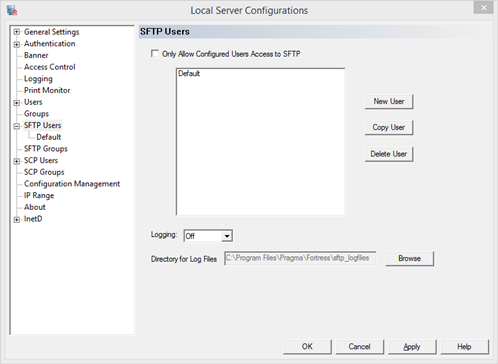Open the Print Monitor page

click(x=47, y=90)
